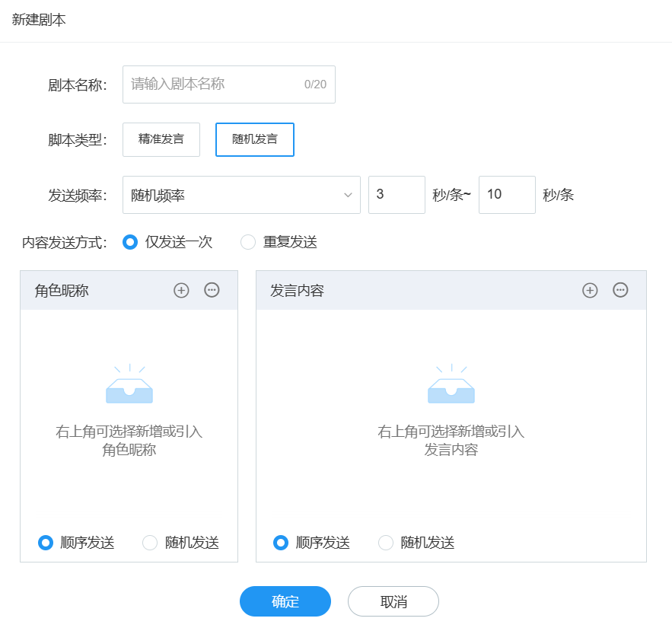The width and height of the screenshot is (672, 631).
Task: Select 重复发送 radio option
Action: click(248, 242)
